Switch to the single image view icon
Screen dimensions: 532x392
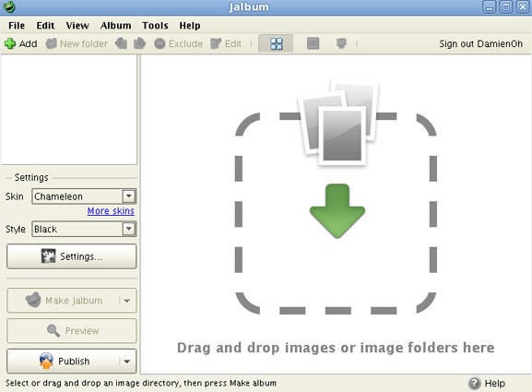[x=313, y=43]
